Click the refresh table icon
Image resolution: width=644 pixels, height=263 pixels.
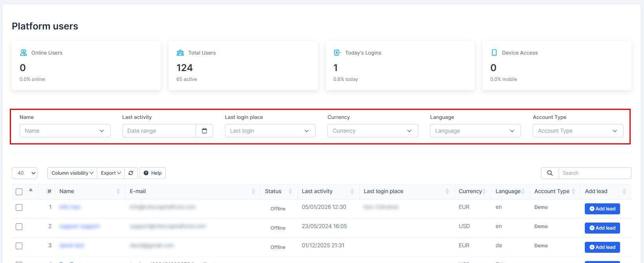[x=131, y=173]
